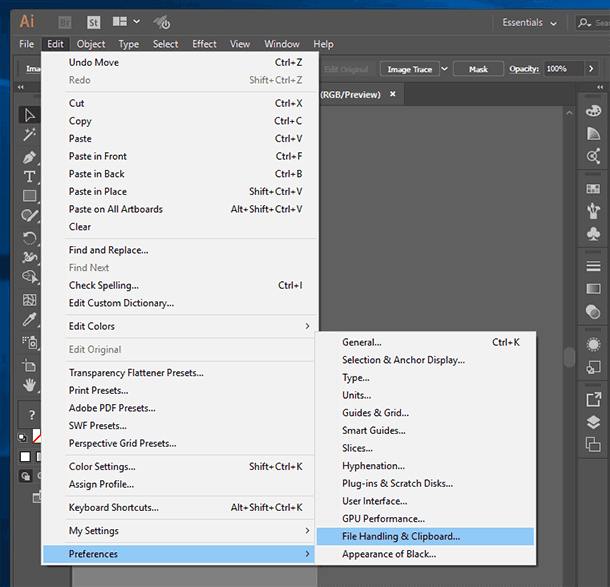The height and width of the screenshot is (587, 610).
Task: Open the Appearance panel icon
Action: click(x=593, y=344)
